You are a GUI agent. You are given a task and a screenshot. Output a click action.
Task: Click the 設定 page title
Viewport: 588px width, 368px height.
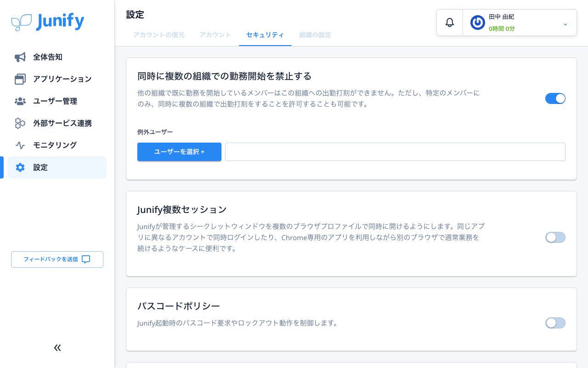click(135, 15)
